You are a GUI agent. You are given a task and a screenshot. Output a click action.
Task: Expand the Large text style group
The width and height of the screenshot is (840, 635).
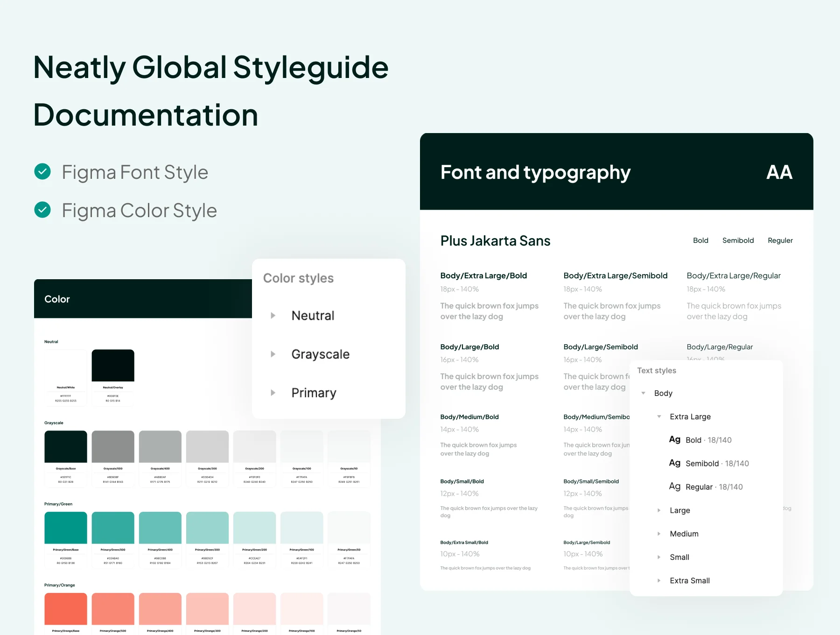pyautogui.click(x=659, y=510)
